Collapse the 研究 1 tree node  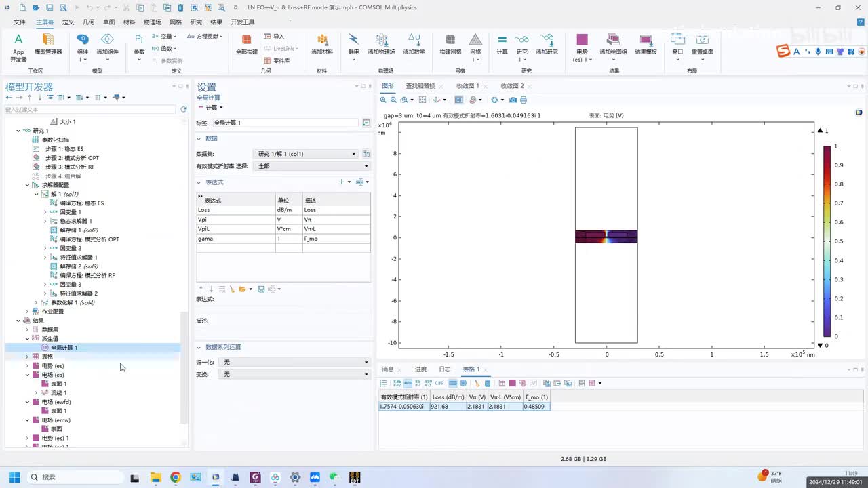point(19,131)
